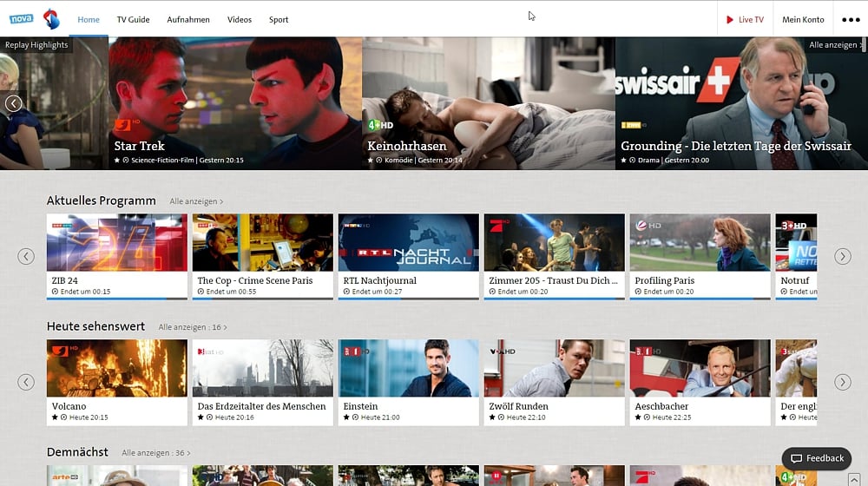
Task: Click star icon on Volcano card
Action: tap(55, 417)
